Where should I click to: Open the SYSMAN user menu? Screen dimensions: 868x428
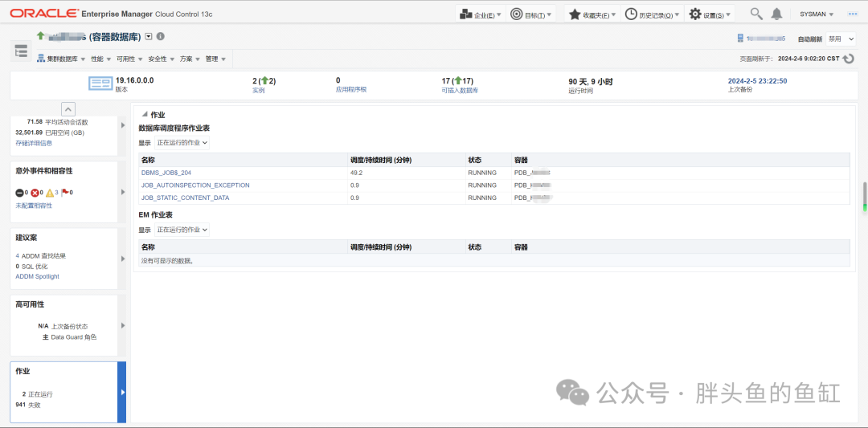[816, 14]
